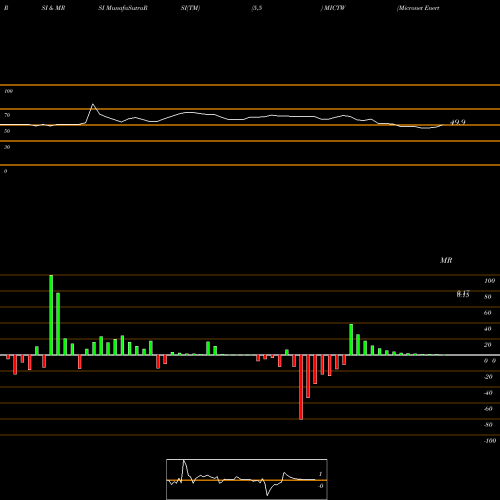Viewport: 500px width, 500px height.
Task: Click the MR axis label 80
Action: tap(488, 297)
